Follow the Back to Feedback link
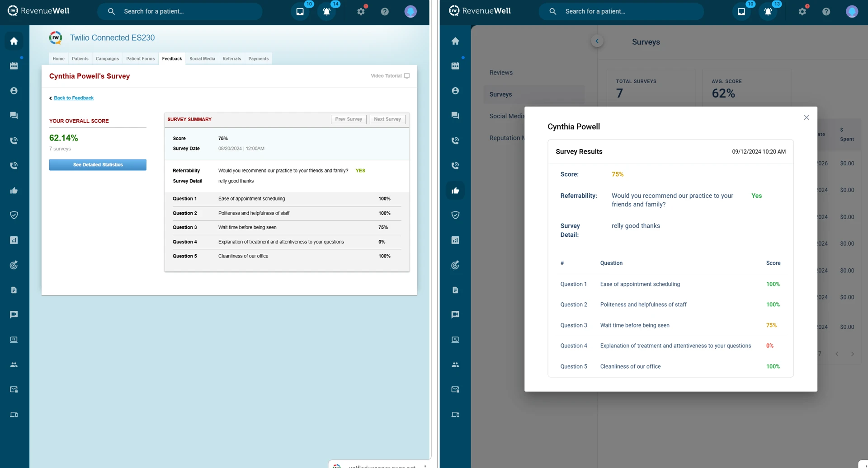 pyautogui.click(x=74, y=98)
